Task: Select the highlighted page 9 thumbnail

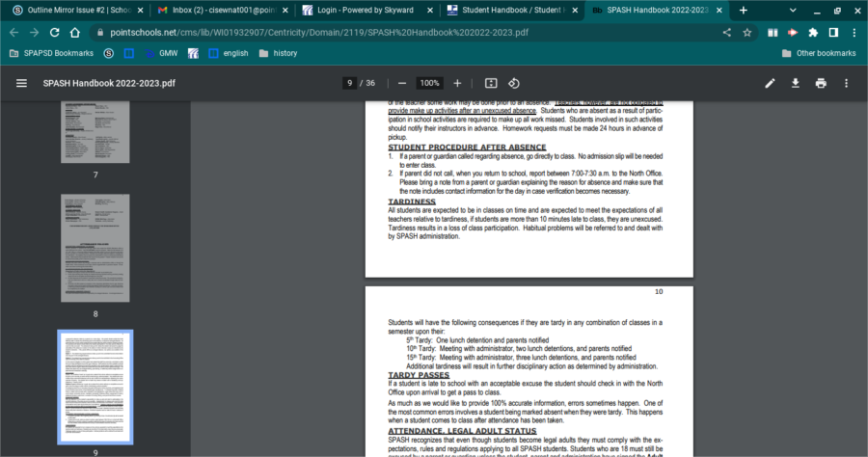Action: (95, 388)
